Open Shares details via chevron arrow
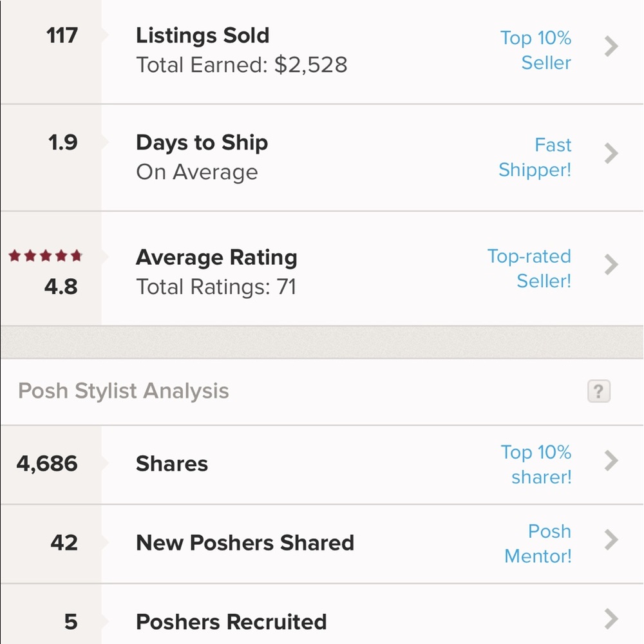 pos(611,461)
